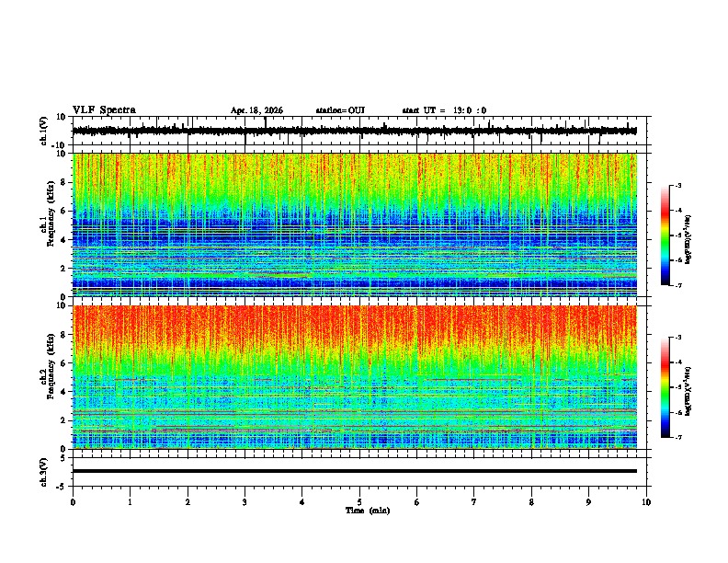Click the ch.3 flat black signal line
The width and height of the screenshot is (728, 563).
point(355,471)
